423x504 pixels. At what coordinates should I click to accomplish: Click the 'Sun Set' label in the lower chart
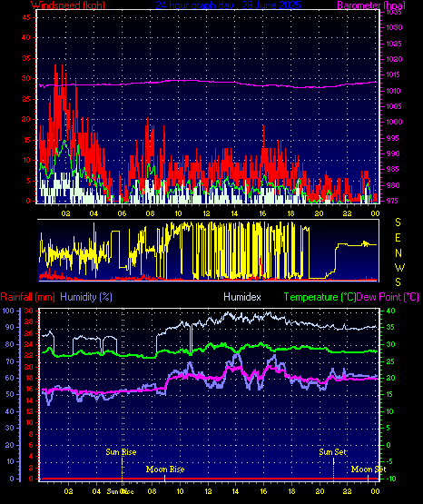pyautogui.click(x=333, y=452)
